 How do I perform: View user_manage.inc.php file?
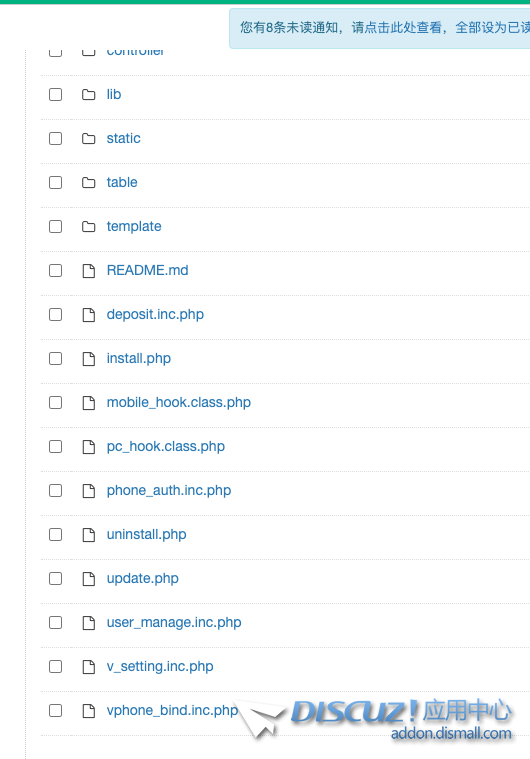pos(174,622)
